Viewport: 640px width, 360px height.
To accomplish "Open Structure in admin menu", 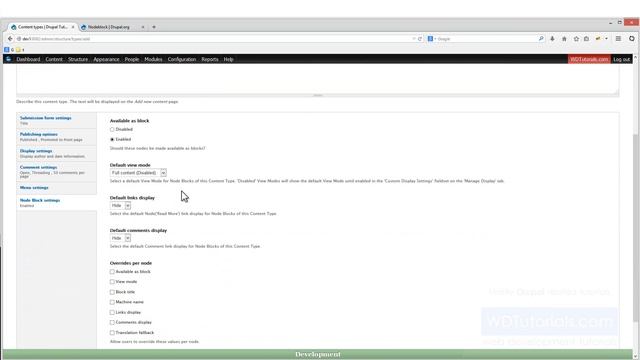I will pos(78,59).
